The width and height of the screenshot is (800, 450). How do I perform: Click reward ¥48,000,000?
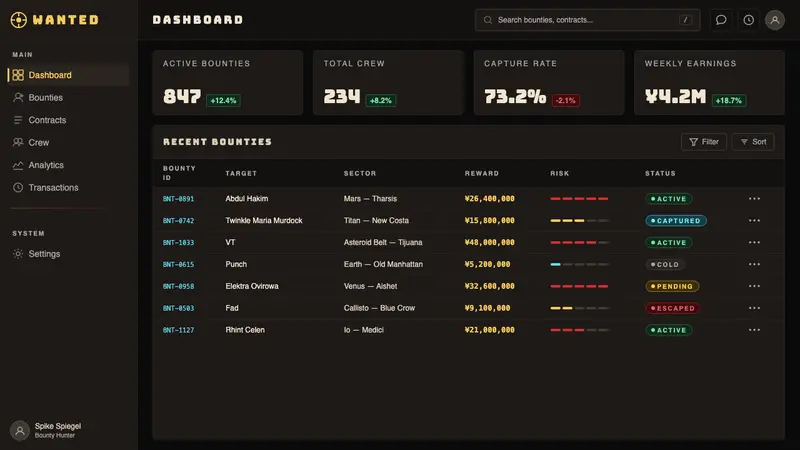(489, 242)
